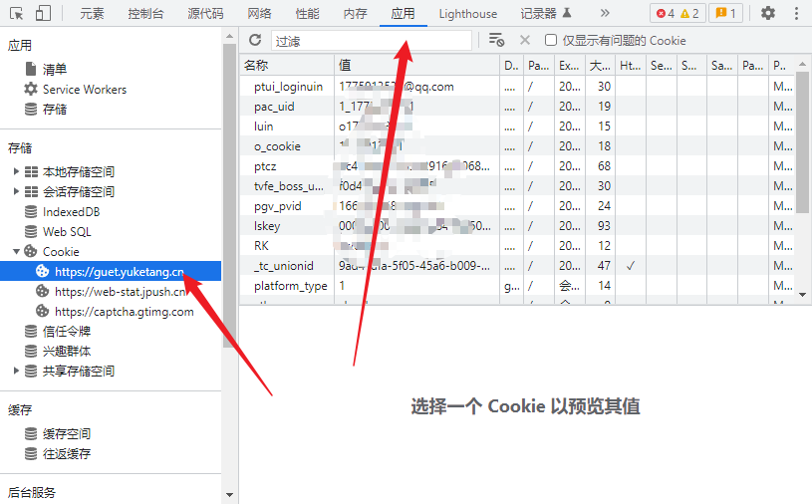Click the yellow warnings counter showing 2

coord(689,14)
